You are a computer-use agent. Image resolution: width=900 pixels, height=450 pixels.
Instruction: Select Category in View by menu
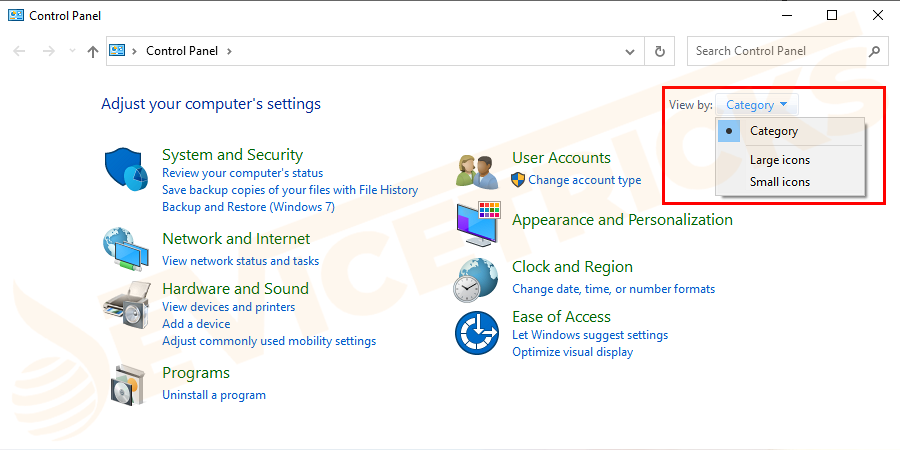791,131
